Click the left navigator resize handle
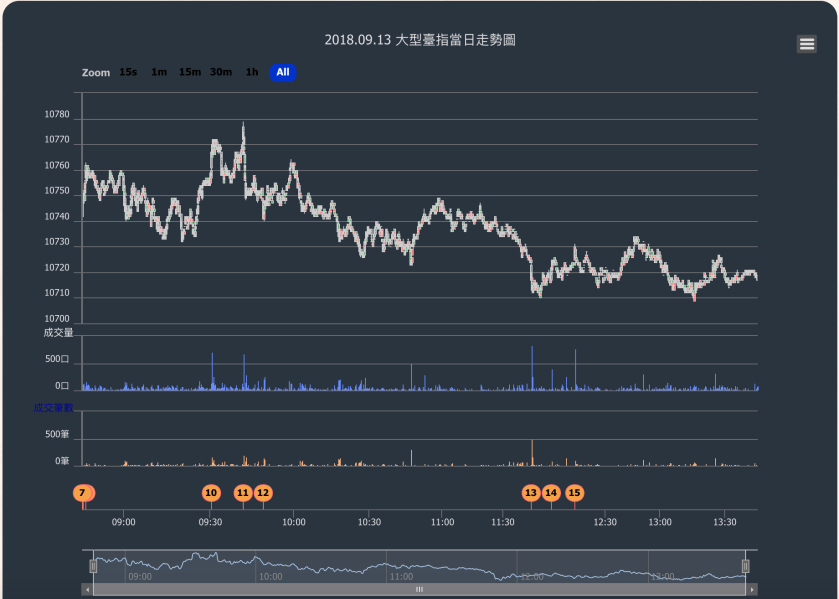Screen dimensions: 839x599 (93, 565)
